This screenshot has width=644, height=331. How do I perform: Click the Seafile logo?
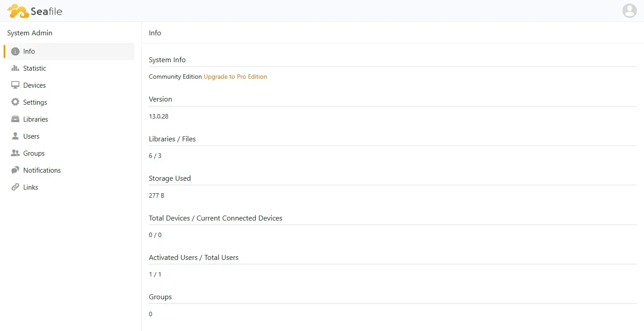35,11
